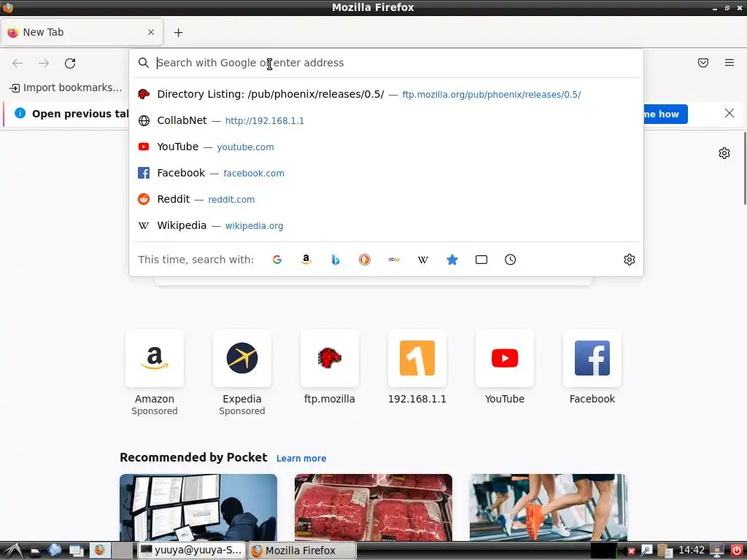Screen dimensions: 747x560
Task: Search open tabs using the tab icon
Action: click(481, 260)
